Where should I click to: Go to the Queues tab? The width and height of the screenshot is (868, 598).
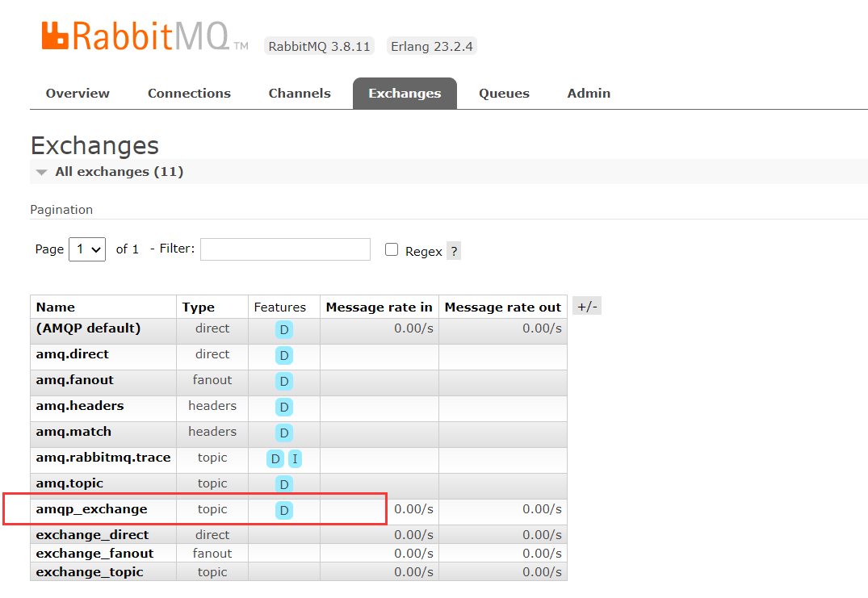[504, 94]
